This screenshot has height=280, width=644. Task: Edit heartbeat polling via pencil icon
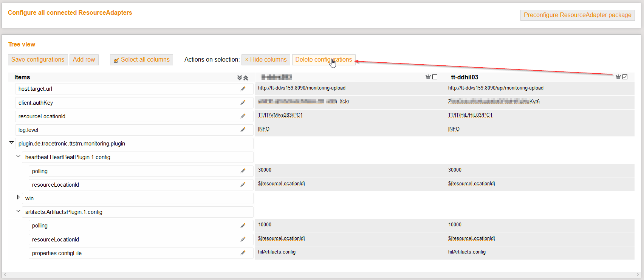(x=243, y=171)
